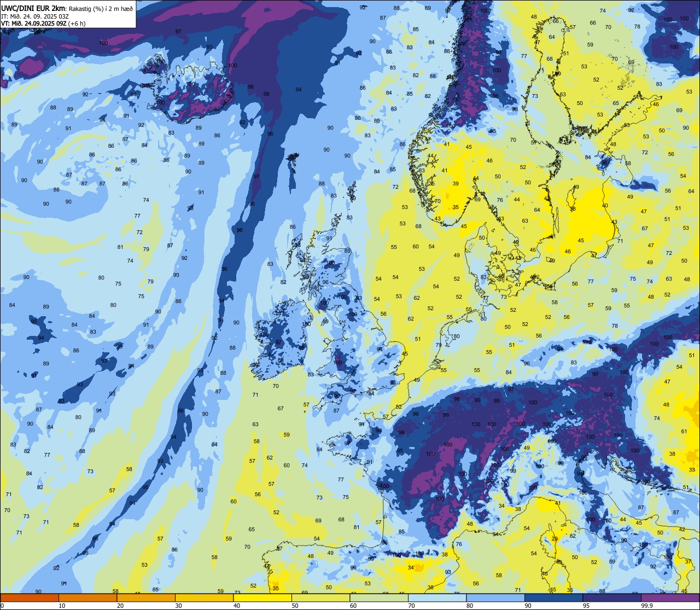Pick the light green 60–70 legend swatch
Image resolution: width=700 pixels, height=610 pixels.
[x=379, y=597]
